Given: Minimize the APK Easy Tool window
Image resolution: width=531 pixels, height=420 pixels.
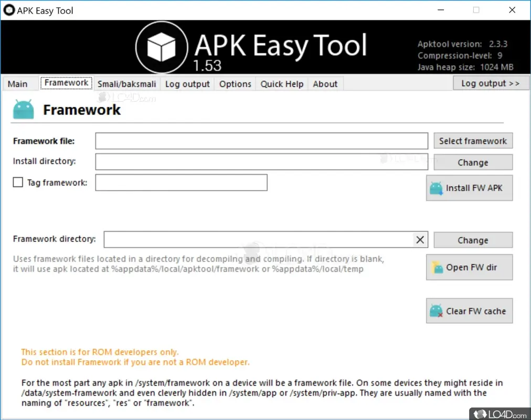Looking at the screenshot, I should click(x=441, y=10).
